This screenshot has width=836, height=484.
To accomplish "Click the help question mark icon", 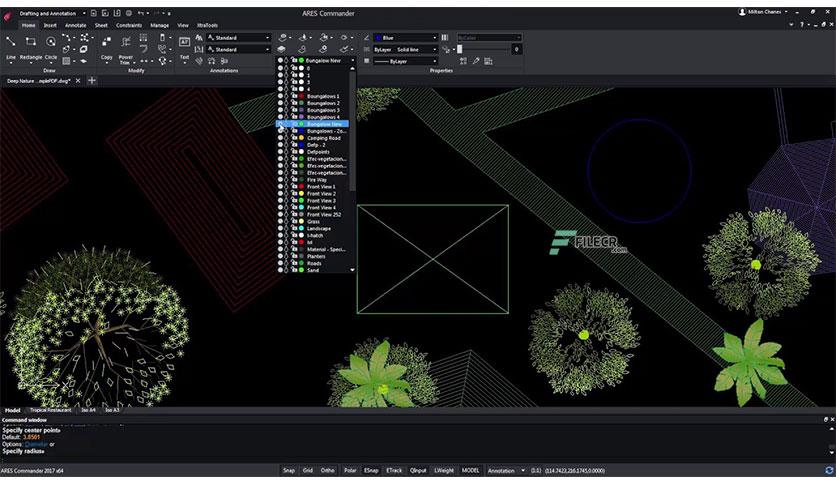I will pyautogui.click(x=801, y=25).
